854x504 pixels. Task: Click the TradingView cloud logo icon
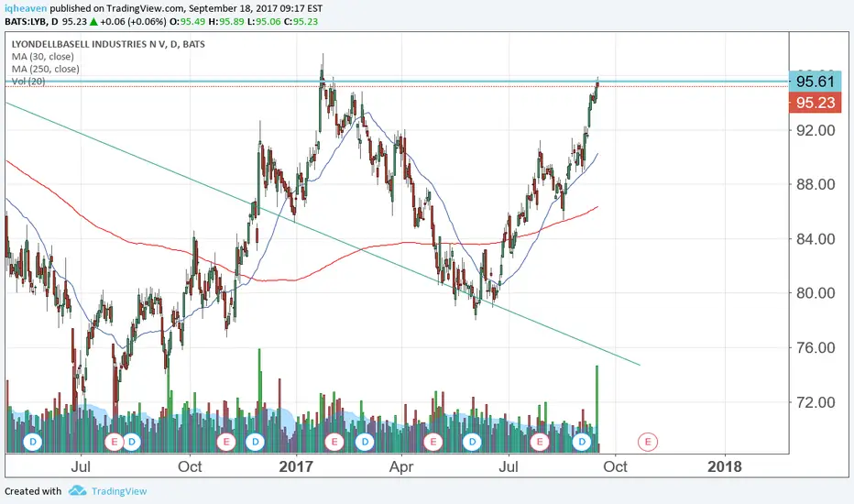coord(77,491)
